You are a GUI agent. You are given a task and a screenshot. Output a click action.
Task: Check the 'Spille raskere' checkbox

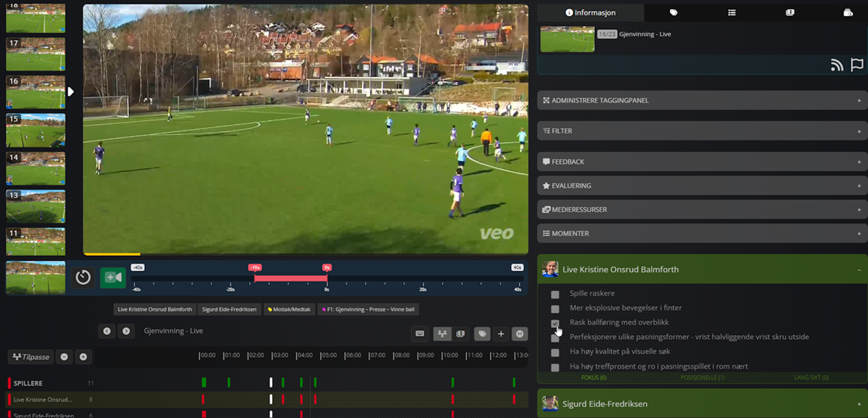click(555, 295)
